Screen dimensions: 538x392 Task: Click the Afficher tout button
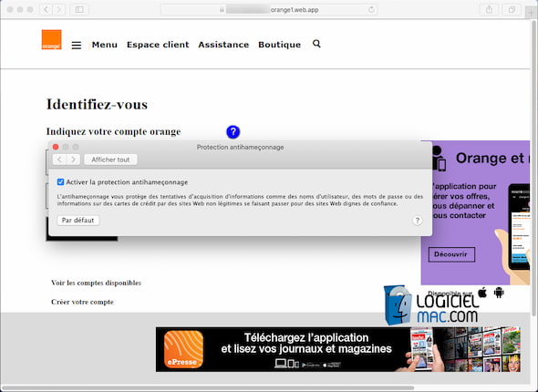click(110, 160)
